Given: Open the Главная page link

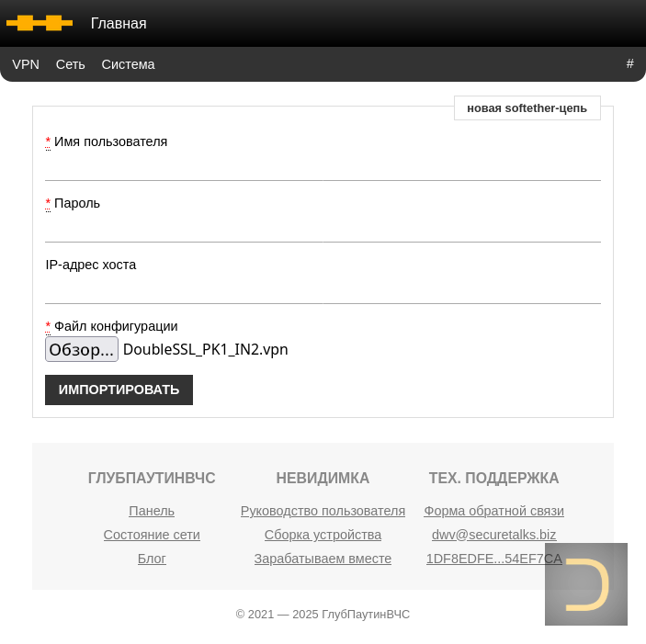Looking at the screenshot, I should tap(119, 24).
